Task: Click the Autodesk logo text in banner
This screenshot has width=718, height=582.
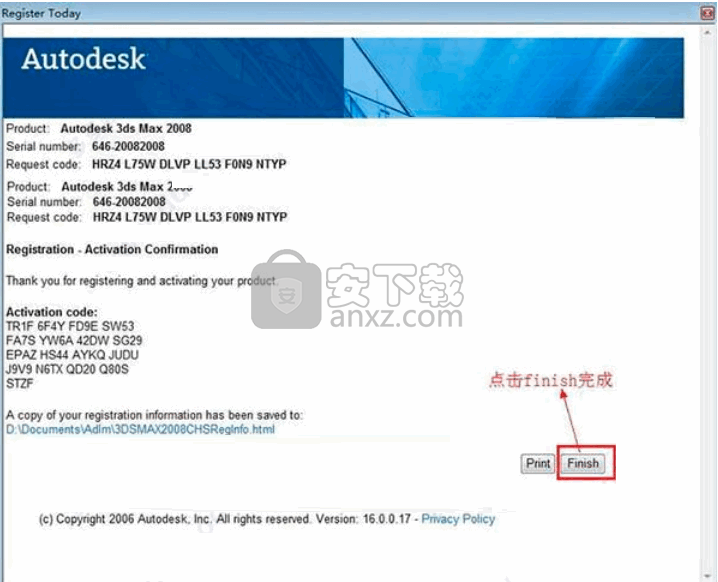Action: tap(83, 59)
